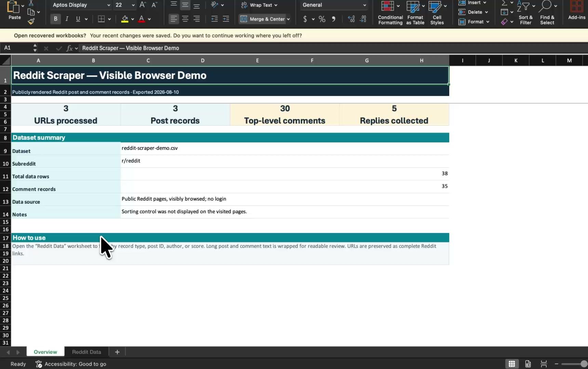Image resolution: width=588 pixels, height=369 pixels.
Task: Click the Name Box showing A1
Action: [x=17, y=48]
